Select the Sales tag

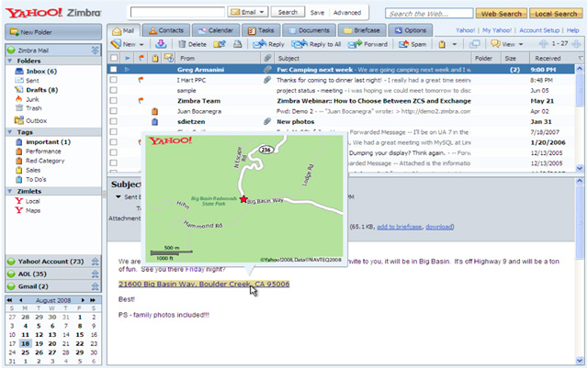click(28, 170)
